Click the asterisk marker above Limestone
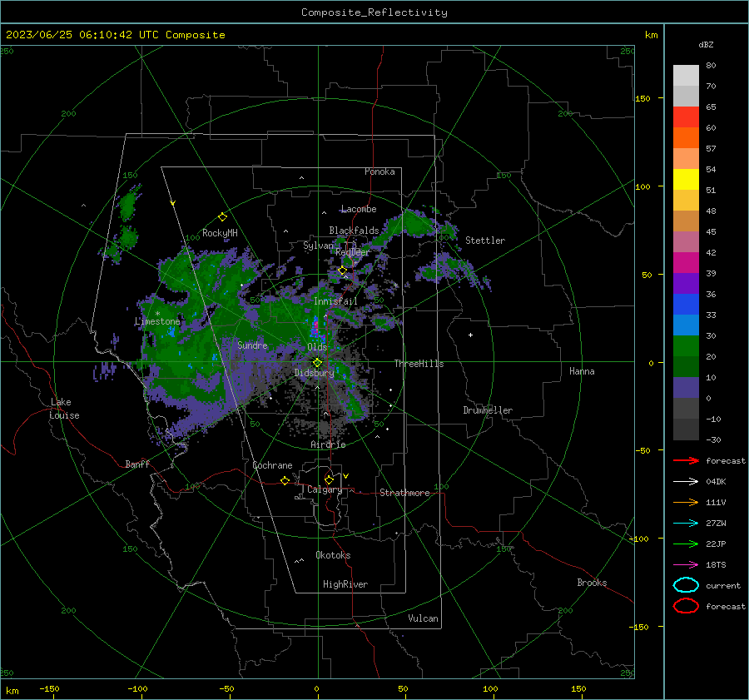 (157, 314)
